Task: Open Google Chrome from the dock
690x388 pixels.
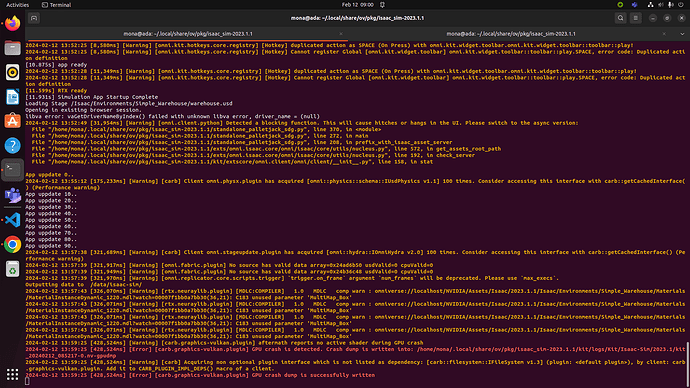Action: pyautogui.click(x=12, y=244)
